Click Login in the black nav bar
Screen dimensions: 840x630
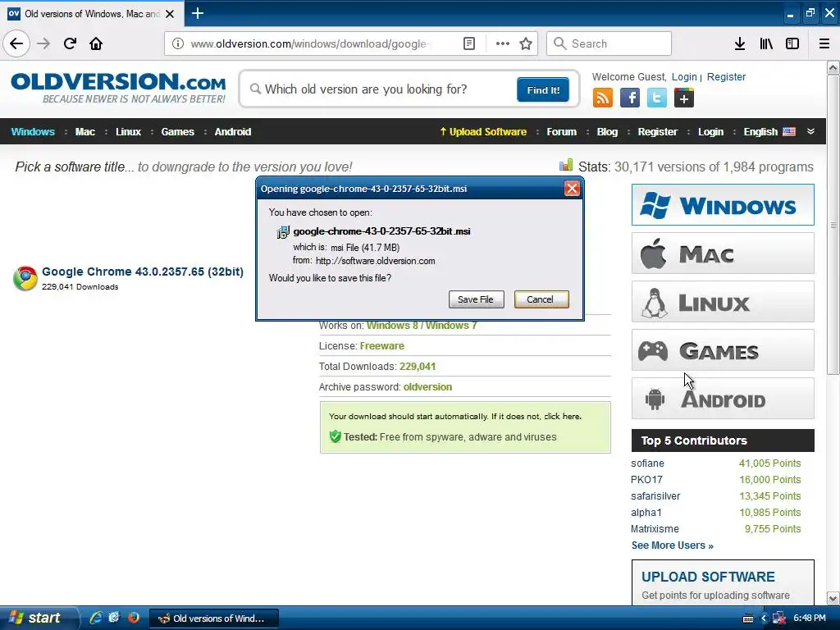[x=710, y=132]
